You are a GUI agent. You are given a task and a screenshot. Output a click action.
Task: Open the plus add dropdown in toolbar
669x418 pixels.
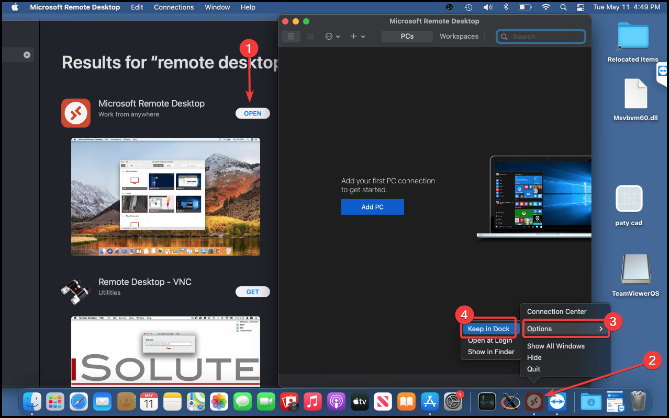point(357,37)
